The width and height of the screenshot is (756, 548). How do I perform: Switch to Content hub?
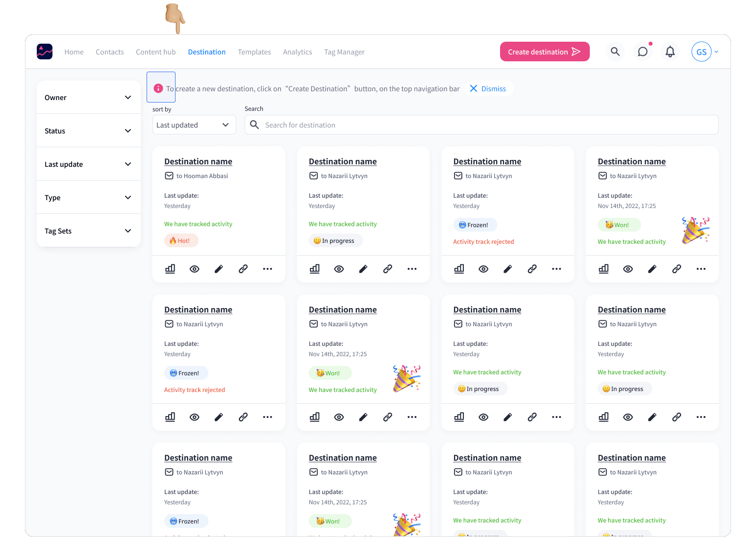pyautogui.click(x=156, y=52)
